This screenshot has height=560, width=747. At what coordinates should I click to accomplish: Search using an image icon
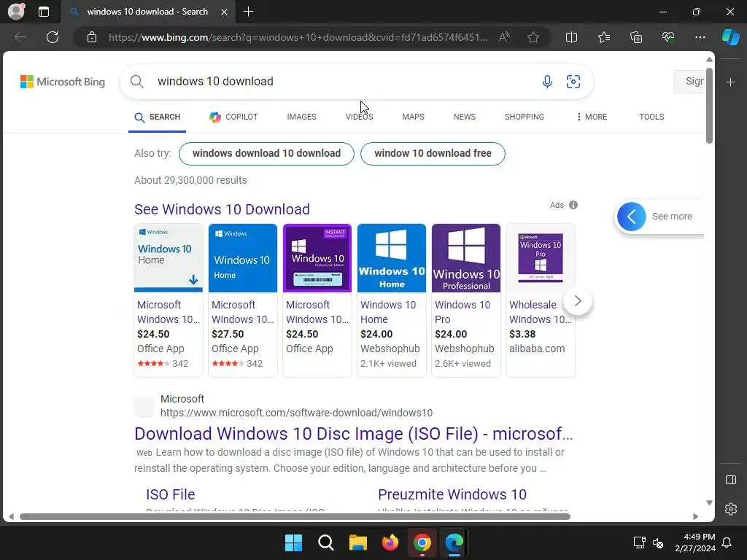573,82
